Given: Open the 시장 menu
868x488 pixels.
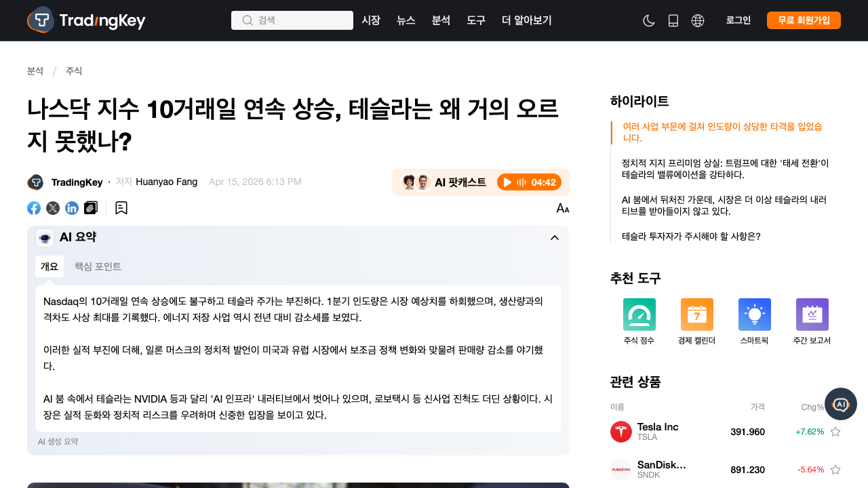Looking at the screenshot, I should [x=371, y=20].
